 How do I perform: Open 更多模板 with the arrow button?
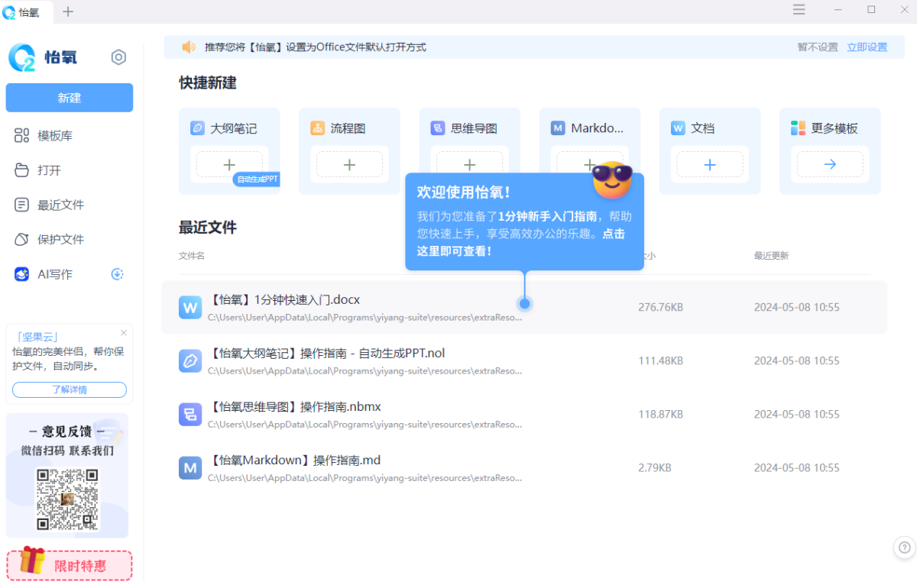coord(829,164)
